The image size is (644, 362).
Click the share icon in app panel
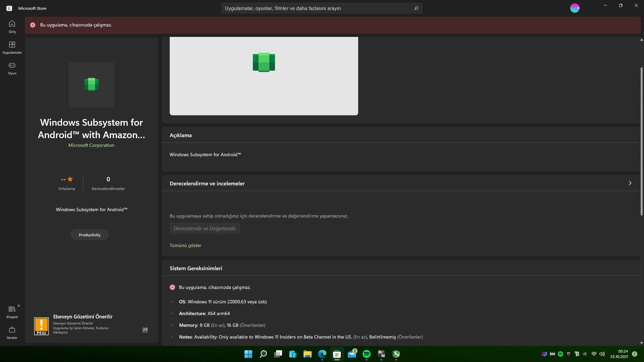click(x=145, y=330)
